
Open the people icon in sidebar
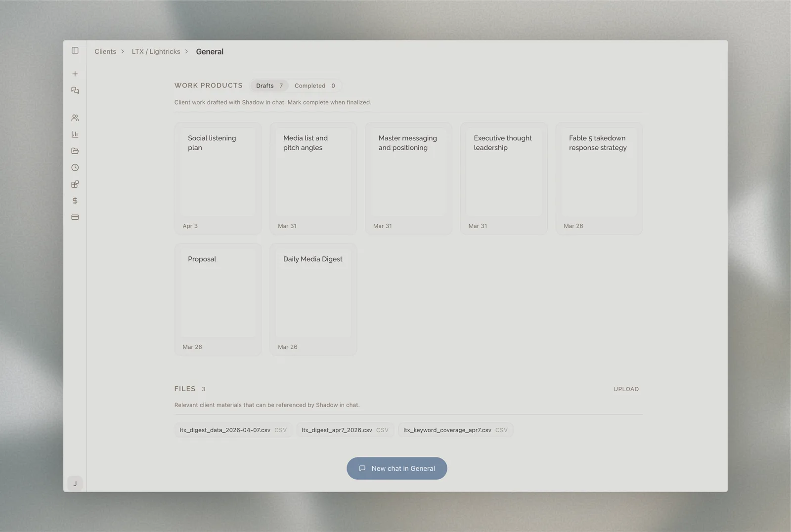tap(75, 118)
